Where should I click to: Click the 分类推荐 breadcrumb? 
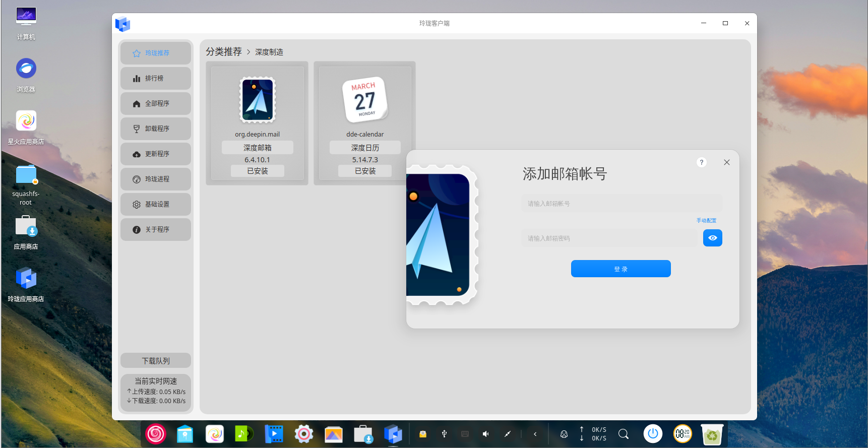224,52
